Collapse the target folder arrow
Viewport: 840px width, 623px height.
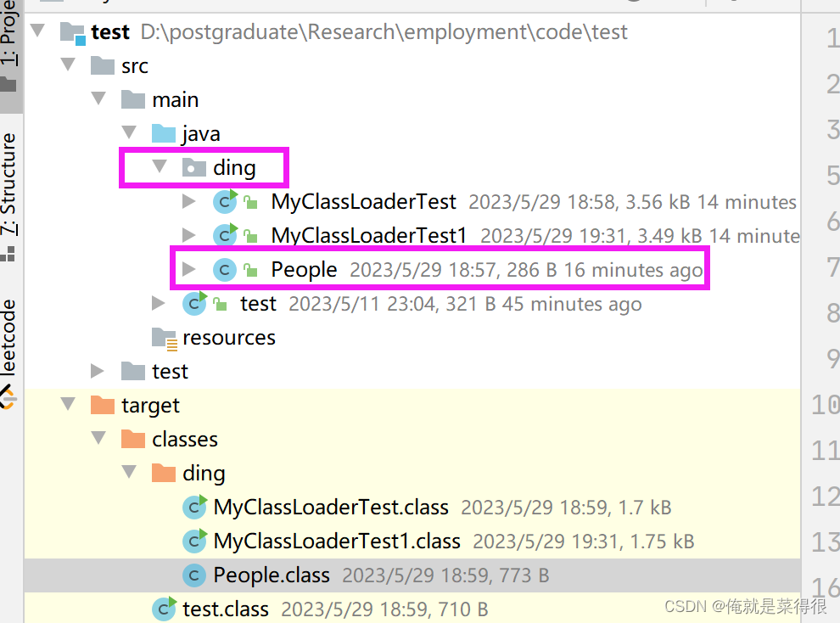[x=68, y=404]
